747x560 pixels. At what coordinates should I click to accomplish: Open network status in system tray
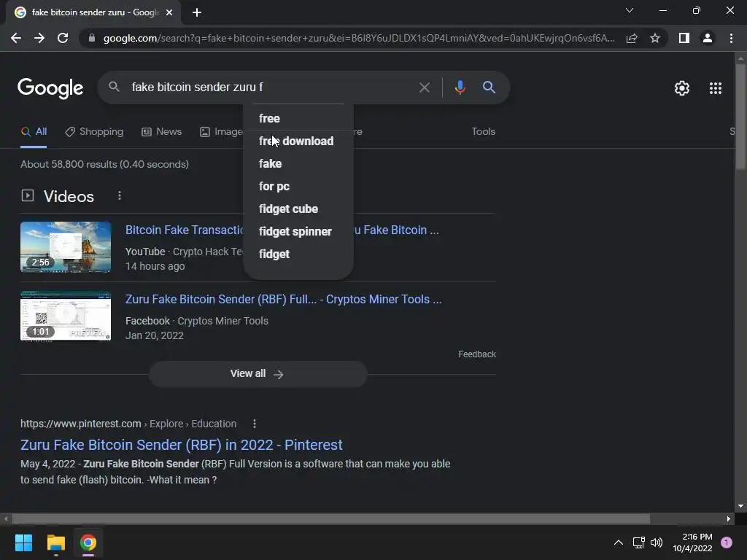tap(639, 542)
